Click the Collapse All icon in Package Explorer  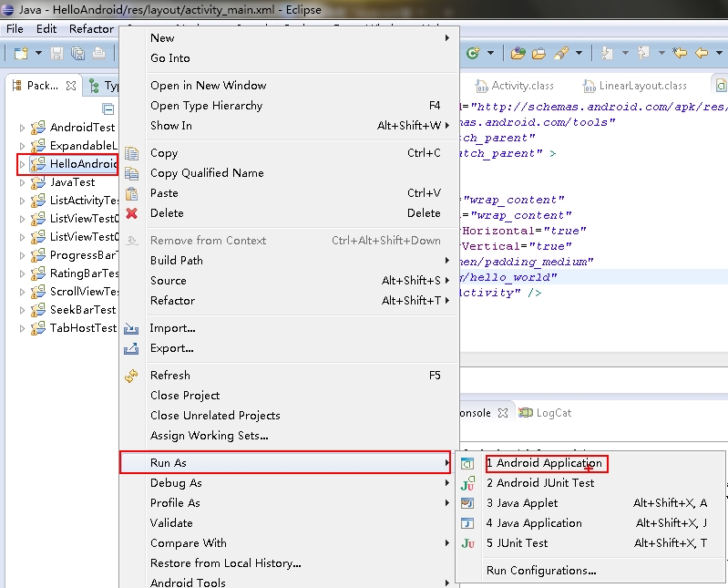(x=108, y=108)
